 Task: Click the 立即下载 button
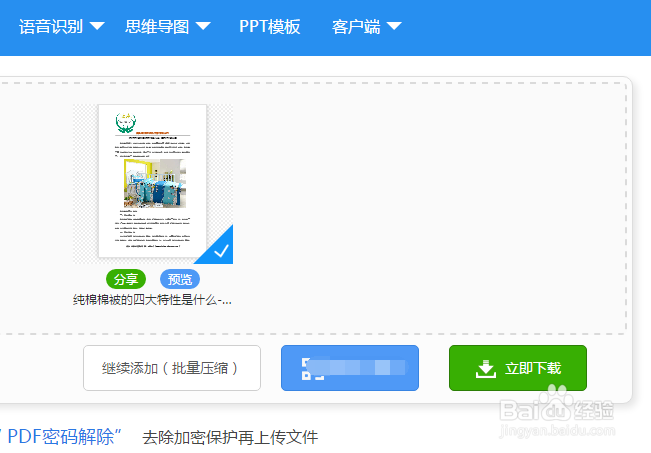tap(518, 368)
